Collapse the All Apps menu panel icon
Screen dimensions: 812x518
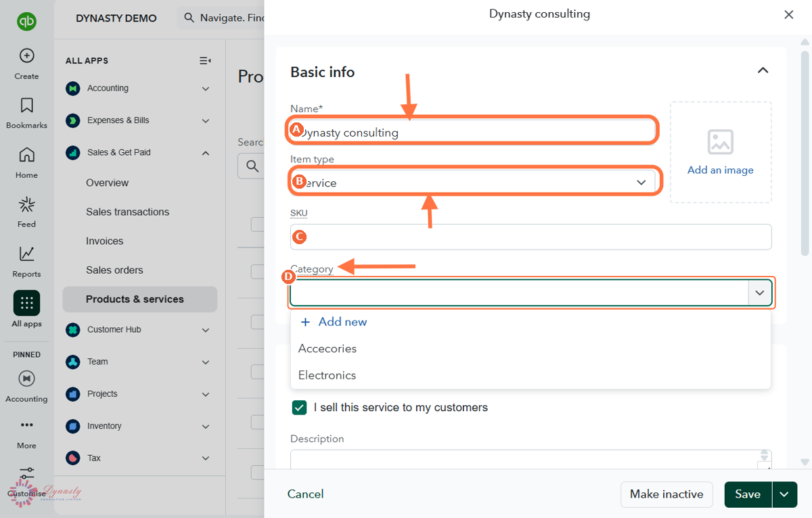pos(205,61)
